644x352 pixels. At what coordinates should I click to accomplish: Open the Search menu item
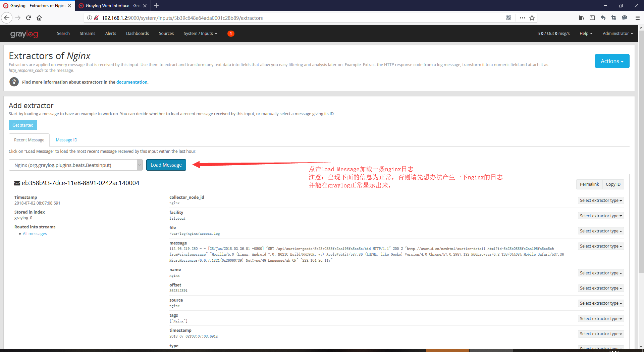click(63, 34)
